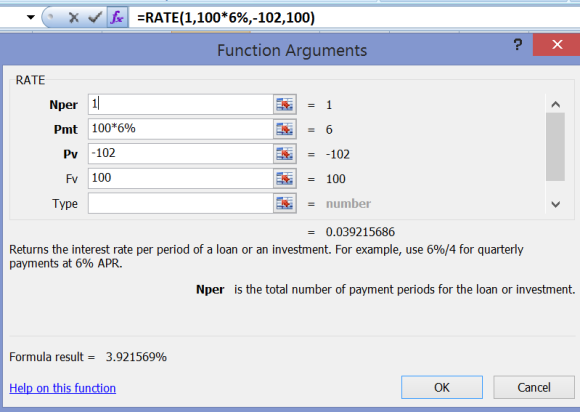Click the arguments list scrollbar thumb
The image size is (580, 412).
(555, 147)
